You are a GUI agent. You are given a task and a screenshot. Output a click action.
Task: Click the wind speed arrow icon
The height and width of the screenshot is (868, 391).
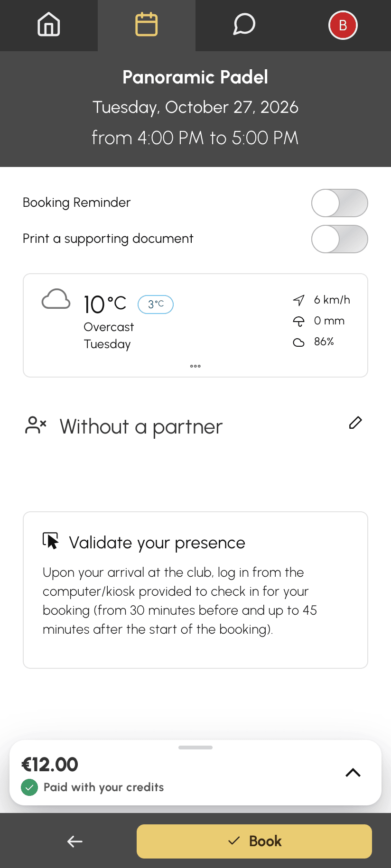click(298, 300)
